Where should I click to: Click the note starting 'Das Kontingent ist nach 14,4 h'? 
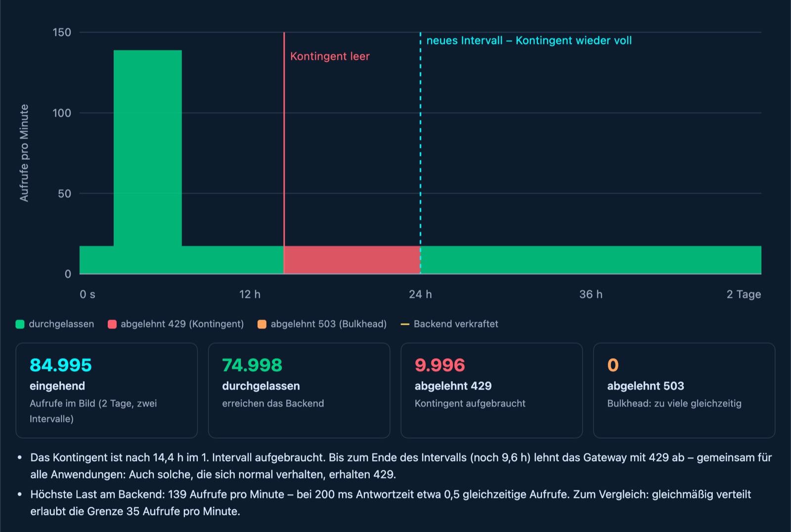(x=401, y=466)
